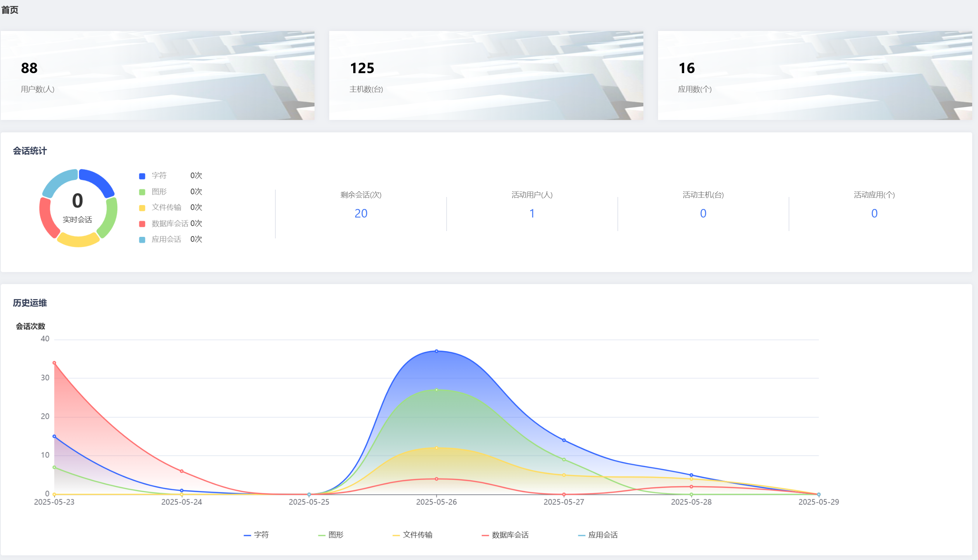Viewport: 978px width, 560px height.
Task: Click the red 数据库会话 segment of donut chart
Action: (x=47, y=217)
